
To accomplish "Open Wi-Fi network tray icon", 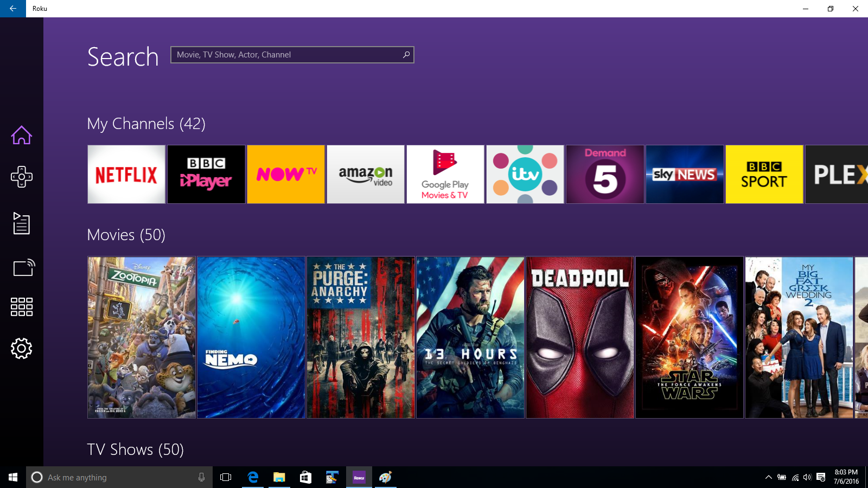I will 795,477.
